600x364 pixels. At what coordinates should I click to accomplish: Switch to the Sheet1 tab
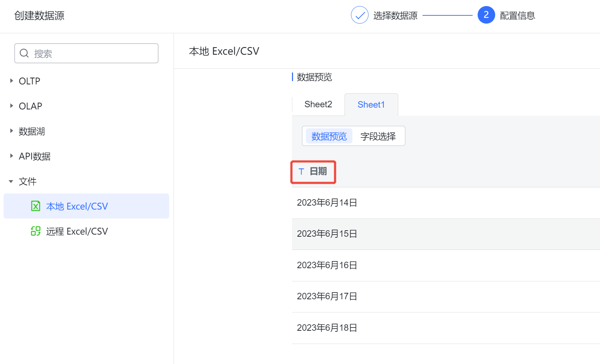tap(371, 104)
